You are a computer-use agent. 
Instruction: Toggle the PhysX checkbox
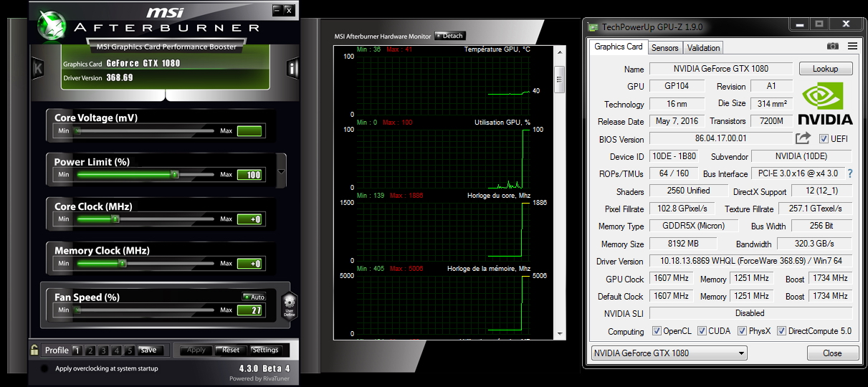[x=741, y=331]
